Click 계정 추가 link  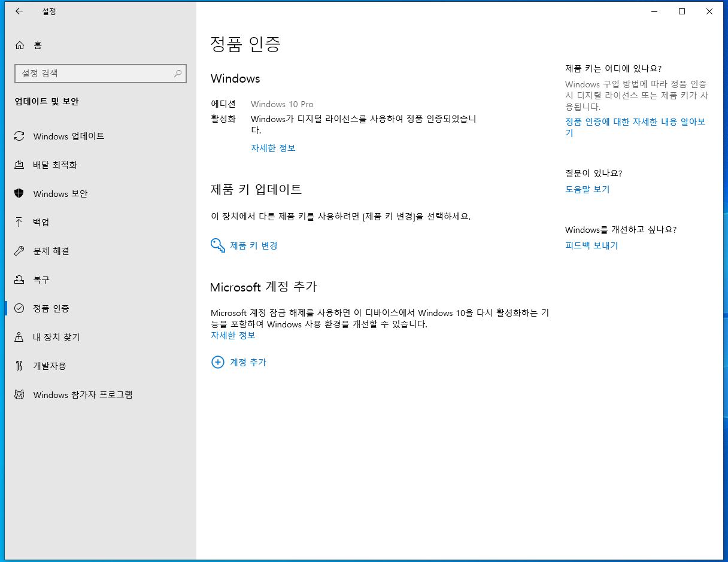(x=248, y=362)
